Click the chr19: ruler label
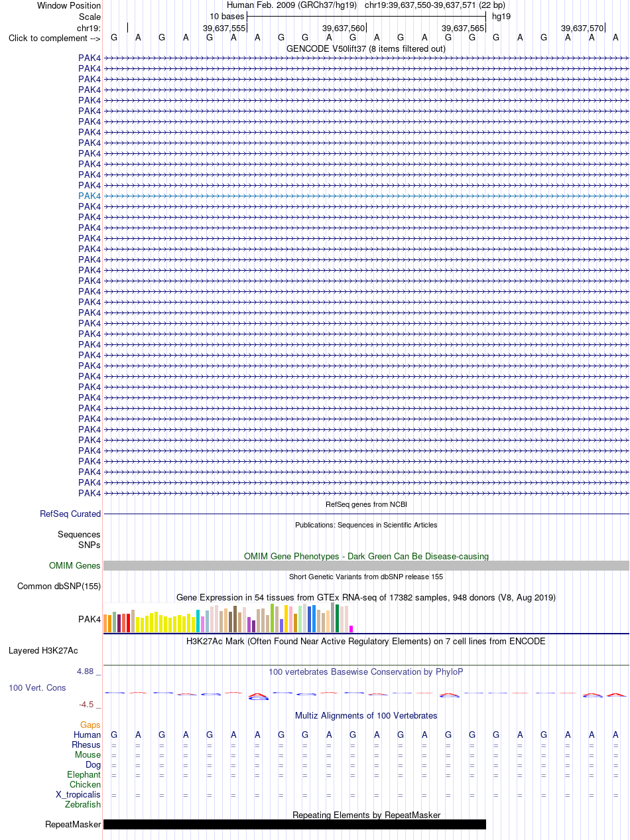630x840 pixels. point(89,28)
